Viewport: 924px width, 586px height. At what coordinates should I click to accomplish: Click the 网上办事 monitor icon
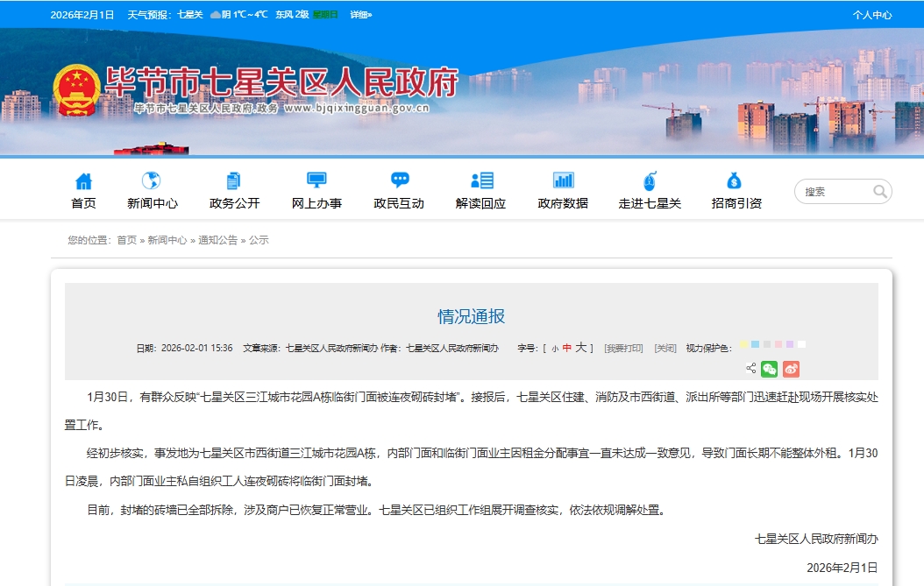click(316, 181)
